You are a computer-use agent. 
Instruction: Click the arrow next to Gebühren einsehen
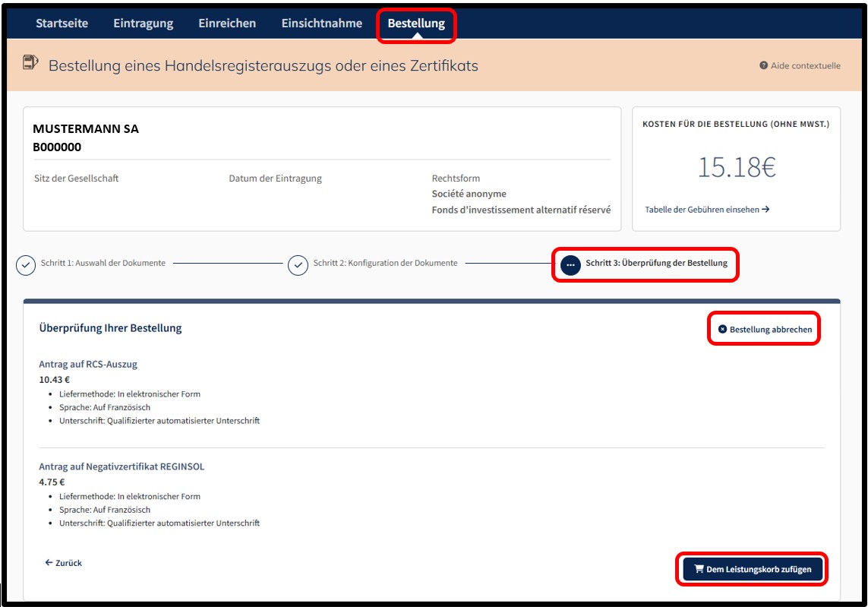coord(765,210)
